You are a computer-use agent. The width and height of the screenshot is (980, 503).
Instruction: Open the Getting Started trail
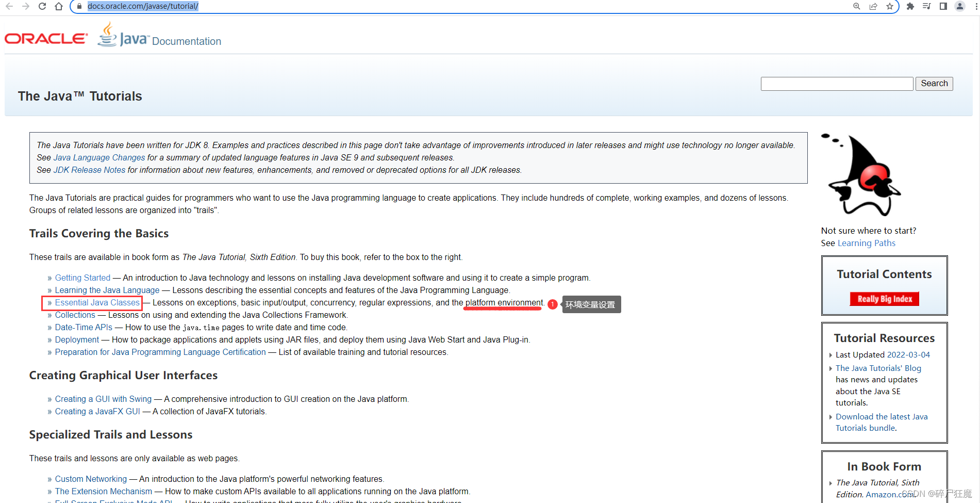83,278
